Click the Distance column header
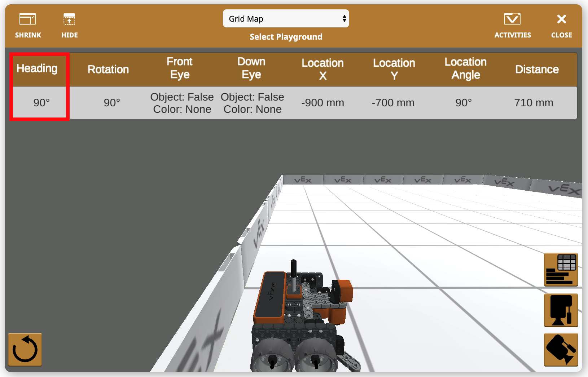Viewport: 588px width, 377px height. pos(536,69)
